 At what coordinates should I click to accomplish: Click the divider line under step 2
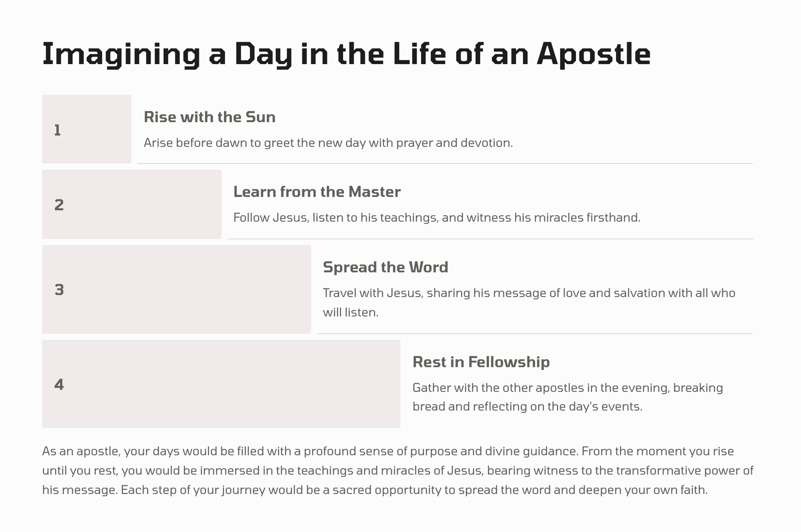tap(490, 239)
